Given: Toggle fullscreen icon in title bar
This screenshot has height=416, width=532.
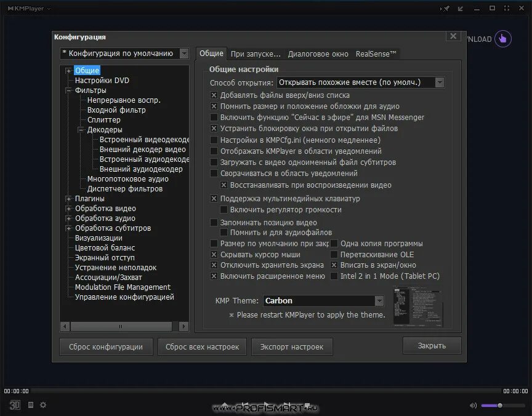Looking at the screenshot, I should pos(507,8).
